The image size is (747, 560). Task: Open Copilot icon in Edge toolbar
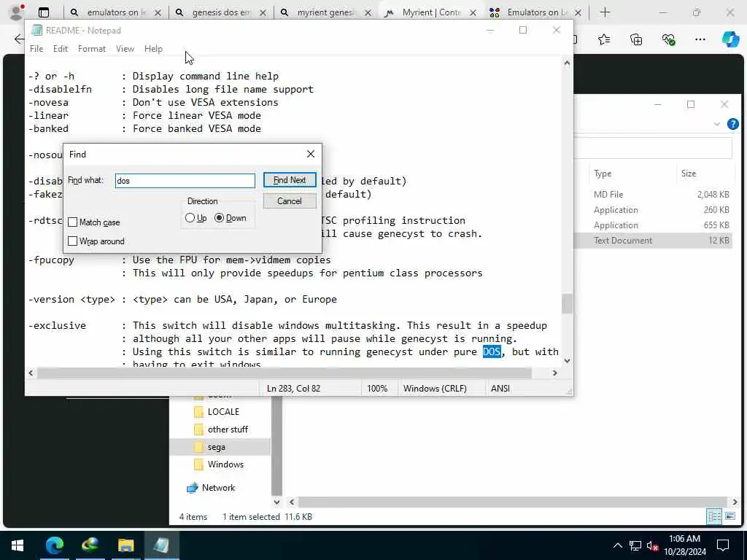[730, 39]
